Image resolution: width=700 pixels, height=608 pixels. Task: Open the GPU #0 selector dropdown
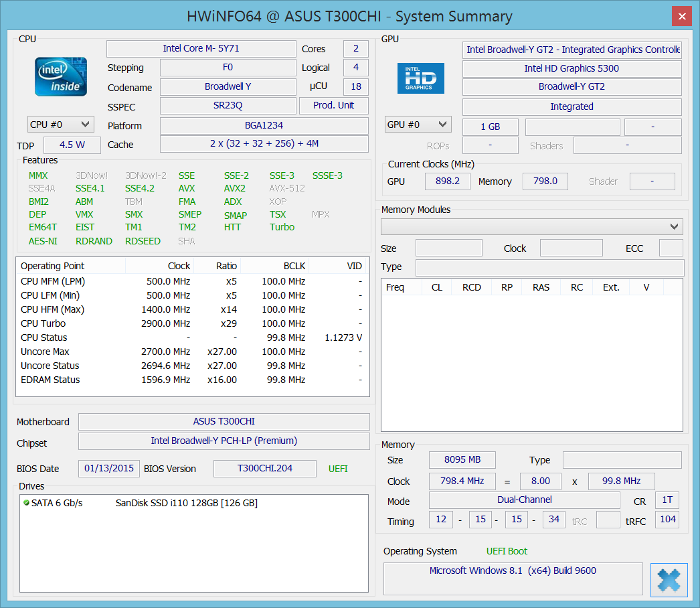click(418, 125)
